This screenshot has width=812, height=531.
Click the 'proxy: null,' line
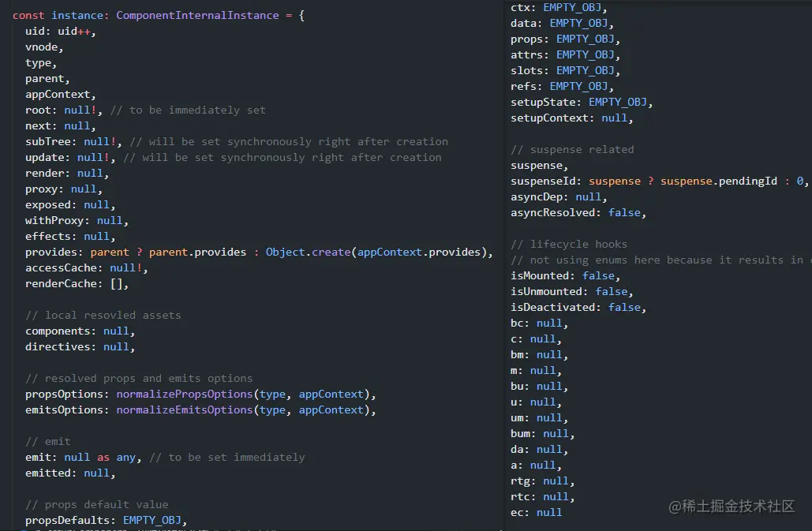point(64,189)
